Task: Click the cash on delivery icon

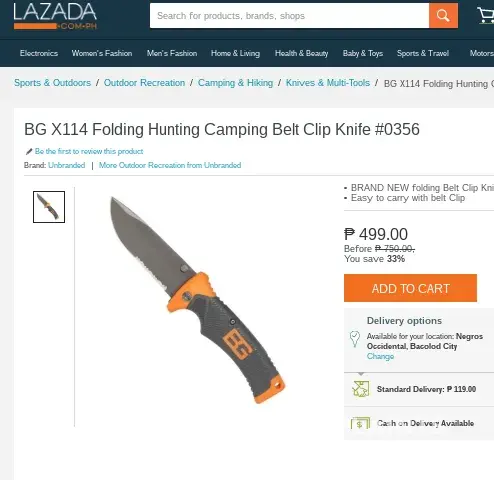Action: click(x=360, y=423)
